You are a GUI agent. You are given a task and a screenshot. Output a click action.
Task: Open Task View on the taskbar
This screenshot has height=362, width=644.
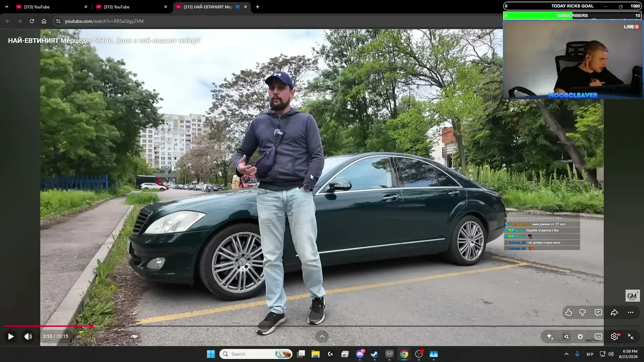tap(301, 354)
